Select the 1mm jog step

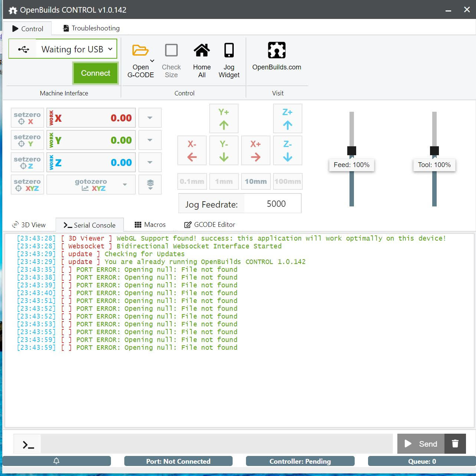[224, 182]
